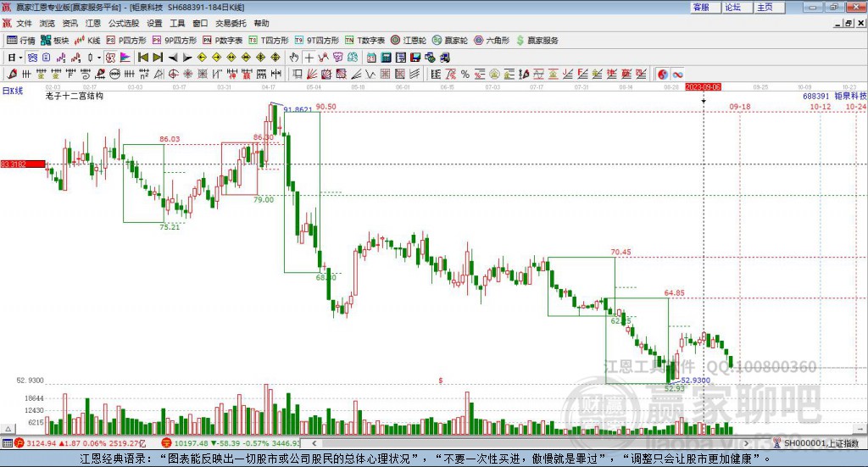Click the 09-18 forecast date label

pos(739,107)
